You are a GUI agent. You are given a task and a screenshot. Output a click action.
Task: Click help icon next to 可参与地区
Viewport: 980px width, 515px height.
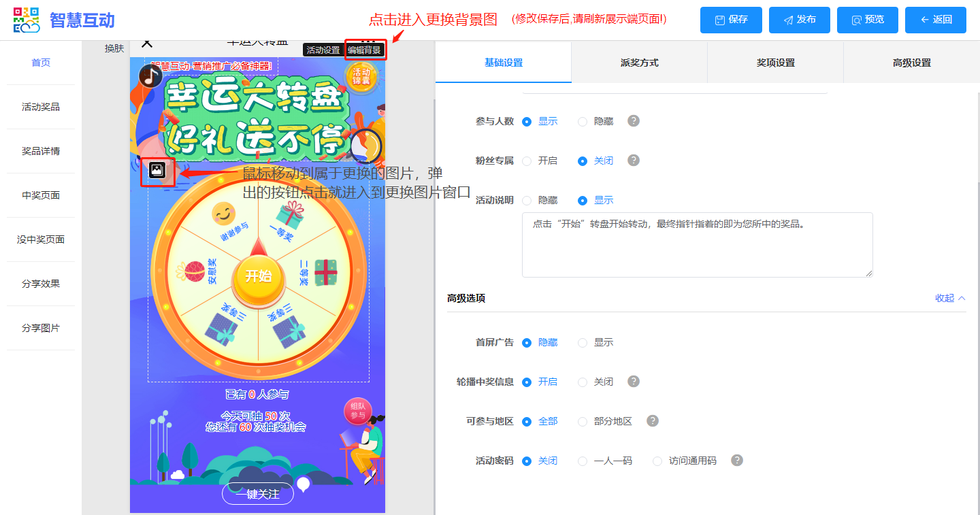(653, 421)
